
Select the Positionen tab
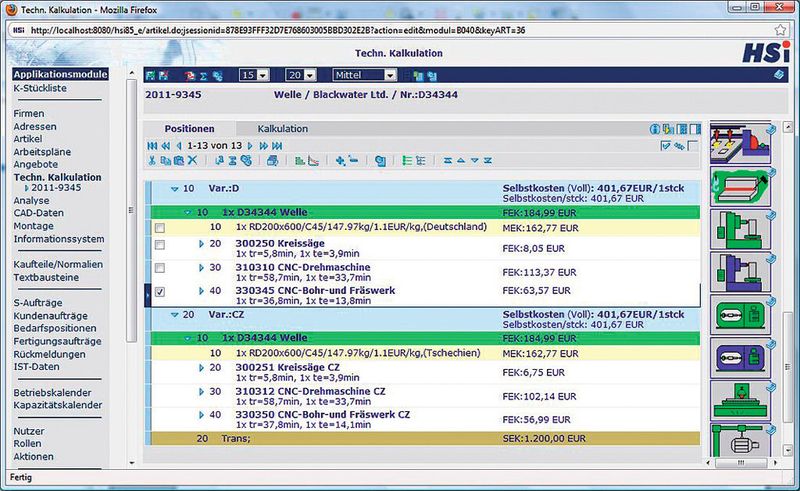(x=189, y=129)
